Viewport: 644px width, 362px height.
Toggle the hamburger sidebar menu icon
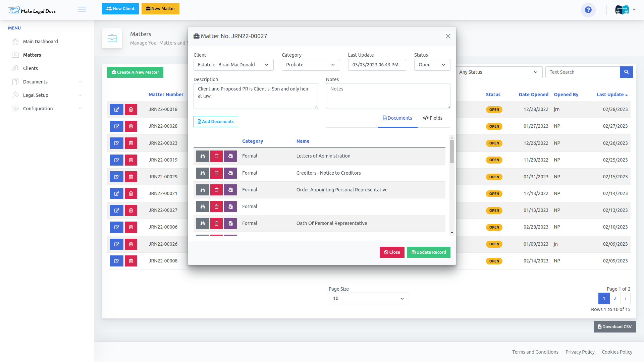tap(82, 9)
